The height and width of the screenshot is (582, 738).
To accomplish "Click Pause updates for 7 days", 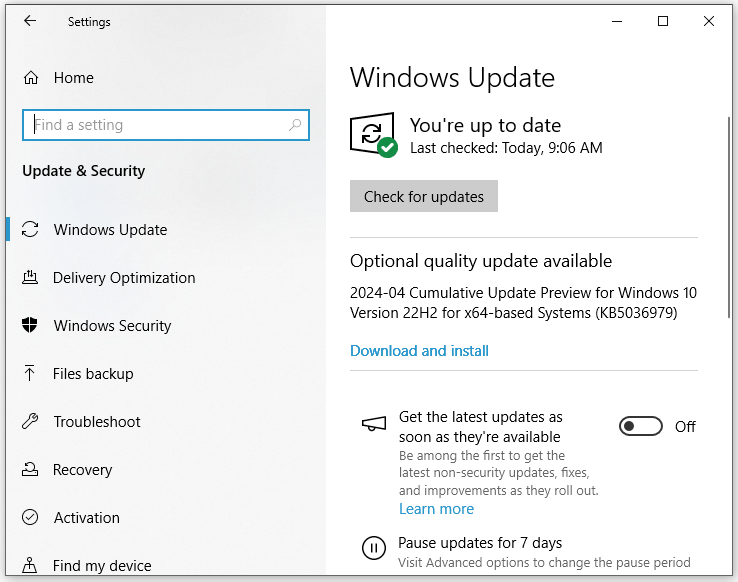I will [x=480, y=542].
